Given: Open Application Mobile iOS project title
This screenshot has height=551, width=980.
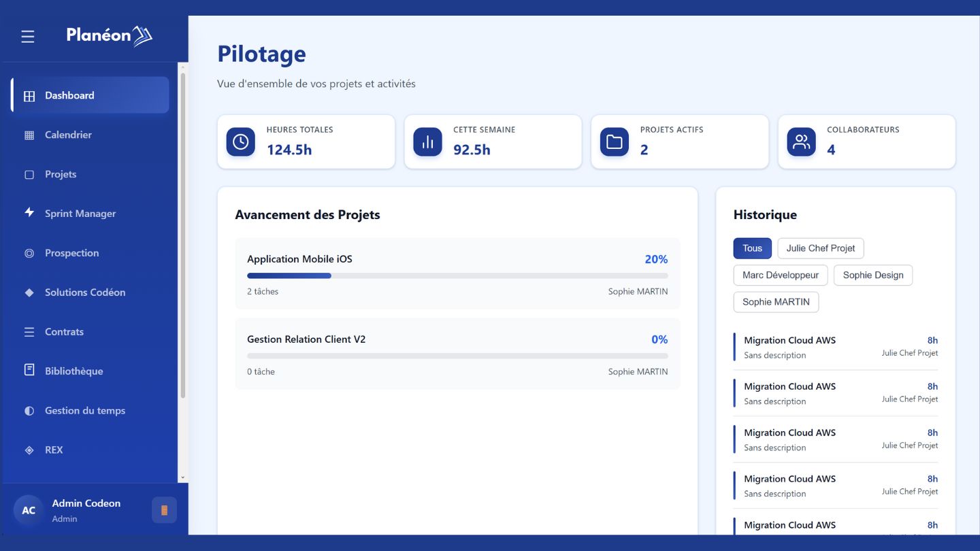Looking at the screenshot, I should [x=299, y=259].
